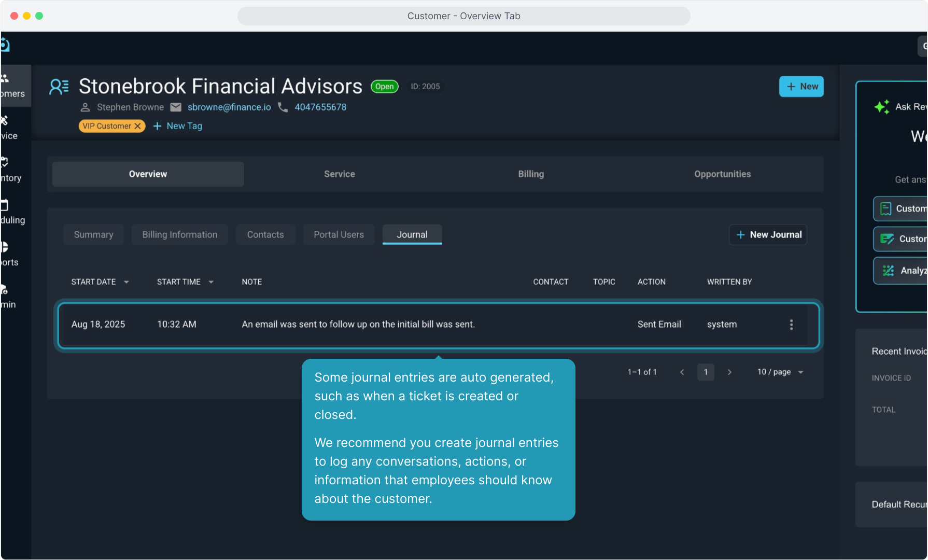This screenshot has width=928, height=560.
Task: Click the Analyze AI suggestion button
Action: click(901, 271)
